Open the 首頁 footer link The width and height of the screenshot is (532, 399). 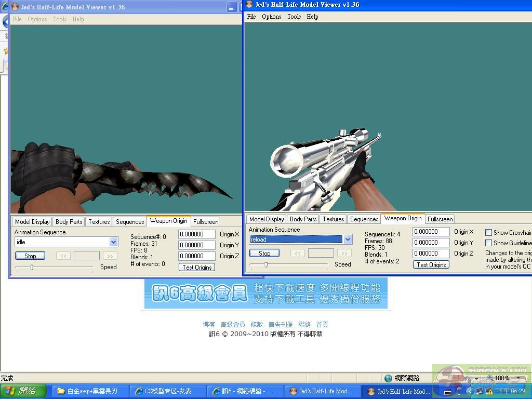(322, 324)
